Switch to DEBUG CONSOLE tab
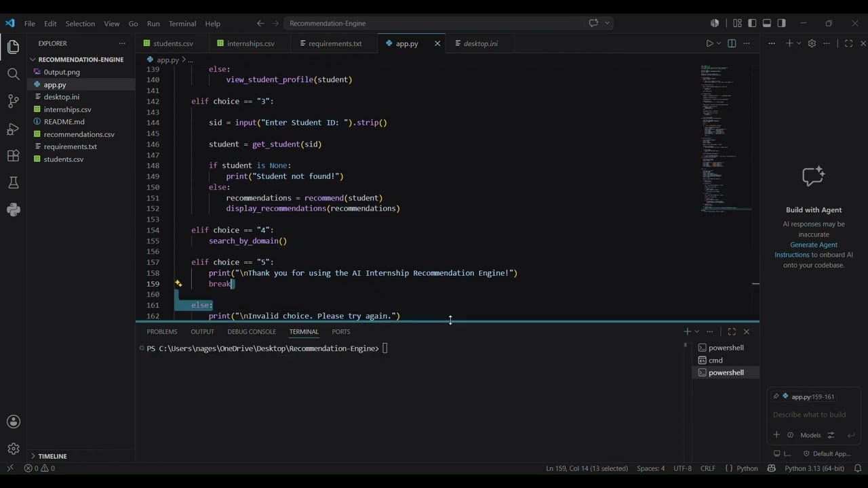868x488 pixels. 252,331
